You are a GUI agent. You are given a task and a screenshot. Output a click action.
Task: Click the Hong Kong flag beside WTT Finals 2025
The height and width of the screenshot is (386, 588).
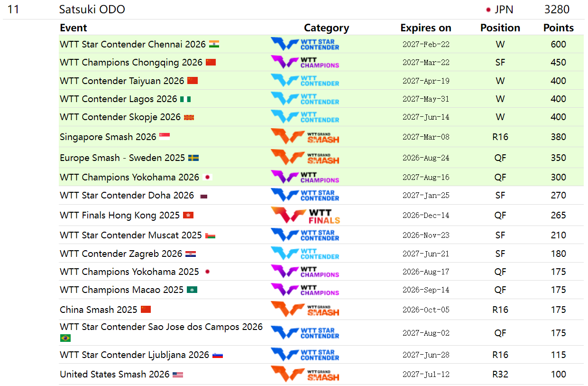(188, 216)
